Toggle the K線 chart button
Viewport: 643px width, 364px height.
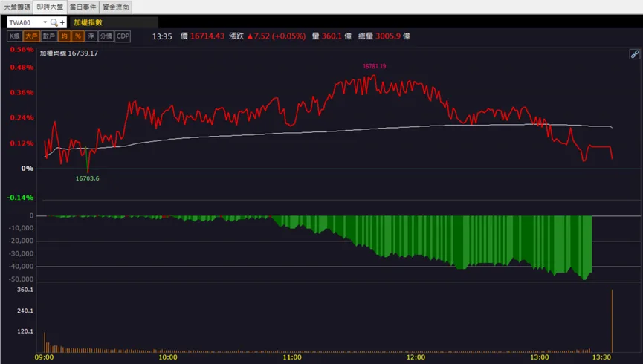(x=15, y=36)
